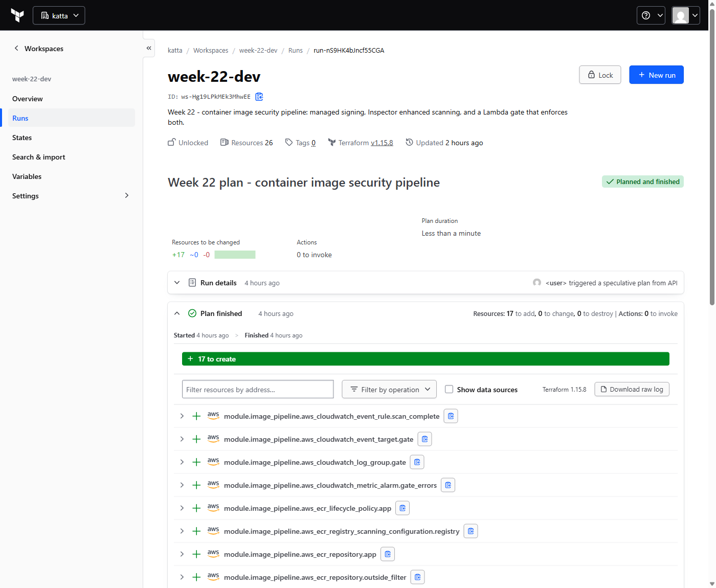Expand the Run details section
The image size is (716, 588).
tap(177, 282)
